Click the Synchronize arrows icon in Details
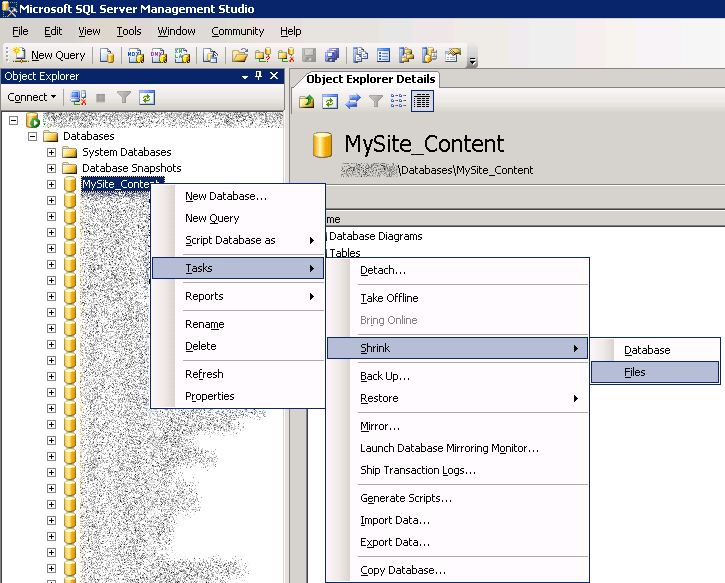725x583 pixels. (x=352, y=101)
